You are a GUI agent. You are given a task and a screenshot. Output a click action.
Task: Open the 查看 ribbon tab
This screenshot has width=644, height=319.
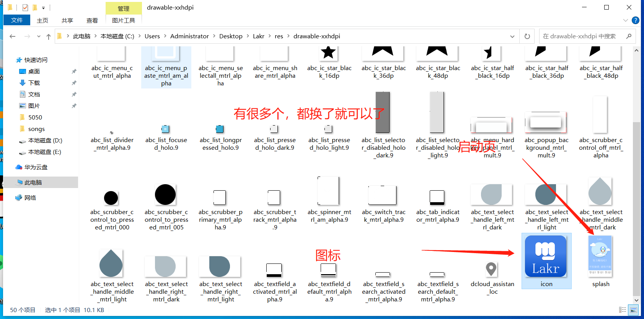[92, 20]
